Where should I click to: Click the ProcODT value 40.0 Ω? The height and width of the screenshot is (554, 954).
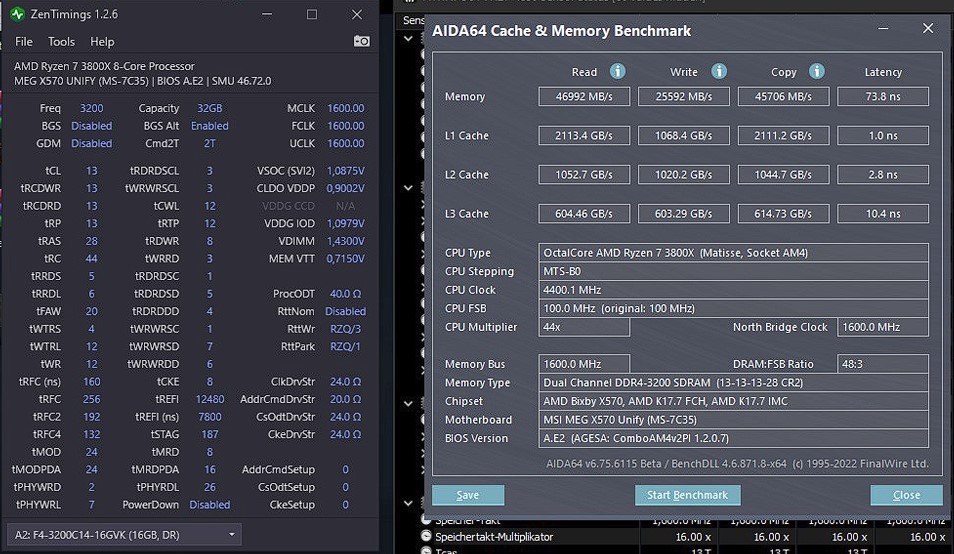click(346, 294)
